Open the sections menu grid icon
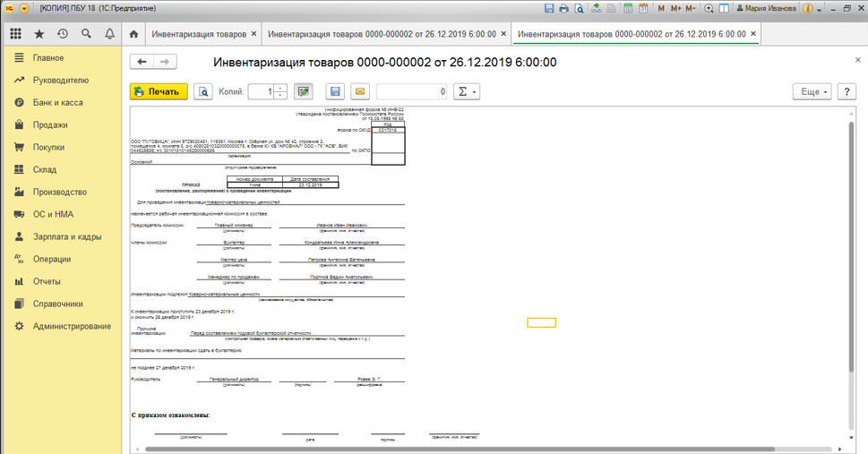Screen dimensions: 868x454 [x=15, y=34]
